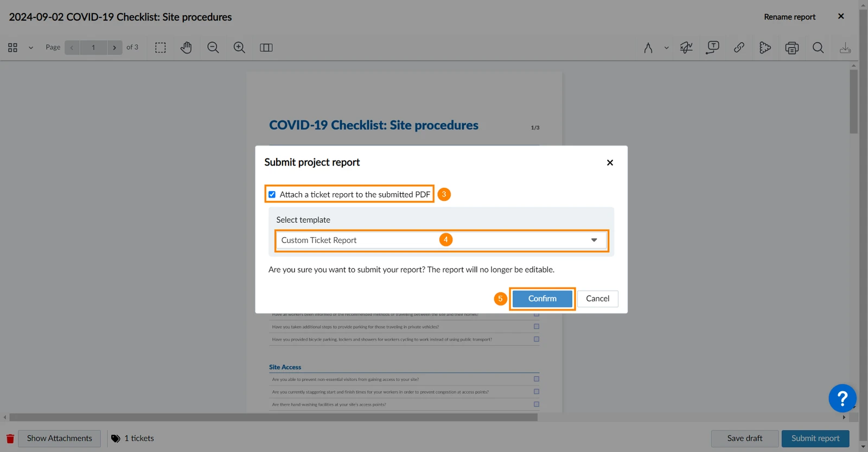Open the text comment annotation tool
This screenshot has width=868, height=452.
tap(713, 48)
